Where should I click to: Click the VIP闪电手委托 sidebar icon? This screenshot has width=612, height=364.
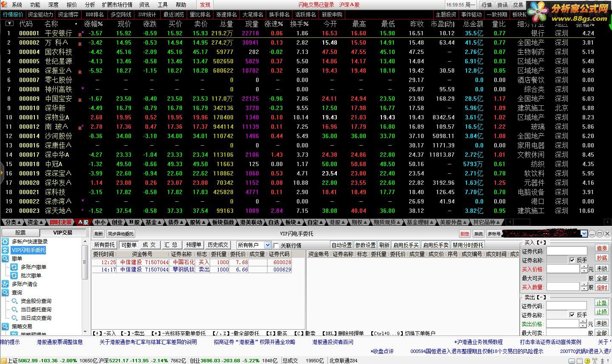coord(6,250)
